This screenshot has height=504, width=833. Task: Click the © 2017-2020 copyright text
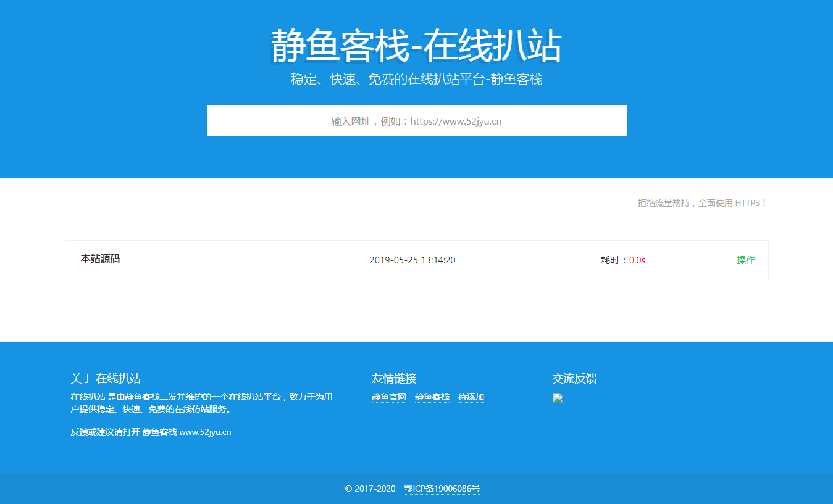click(369, 488)
